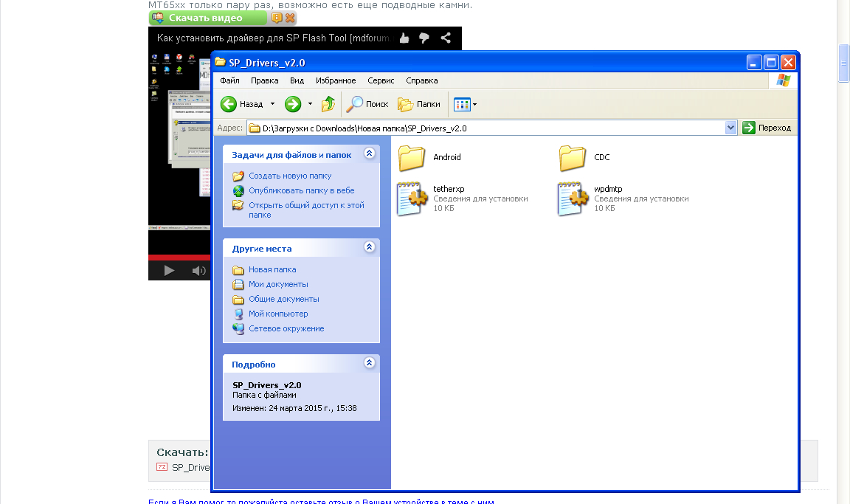Go up one folder level
This screenshot has width=850, height=504.
pos(328,104)
